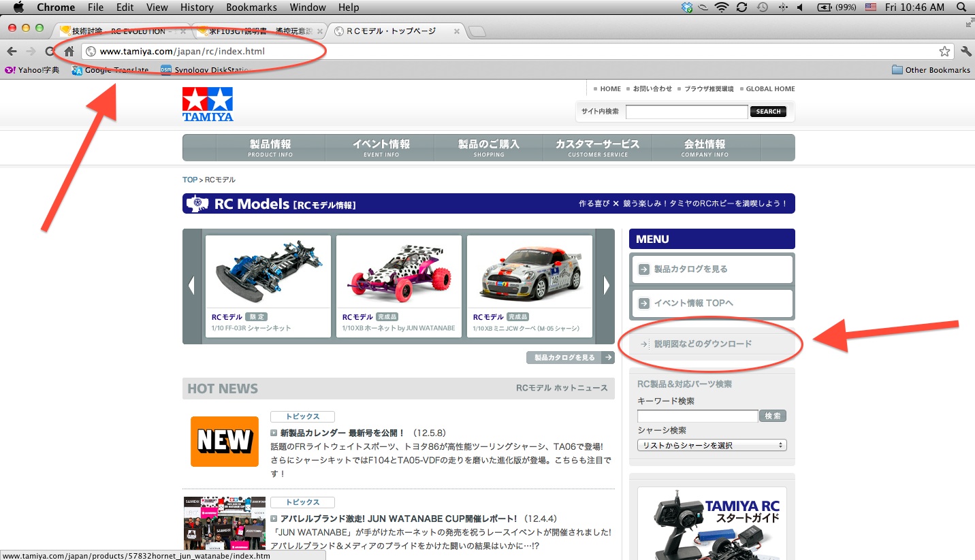Open the Dropbox menu bar icon
975x560 pixels.
[686, 7]
